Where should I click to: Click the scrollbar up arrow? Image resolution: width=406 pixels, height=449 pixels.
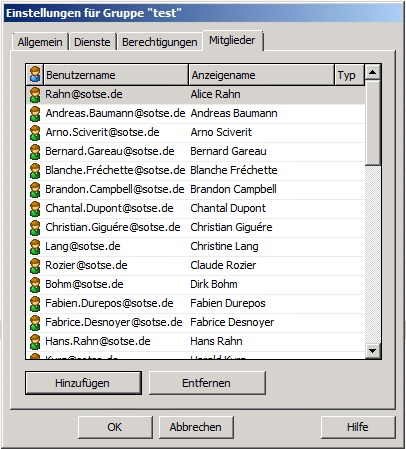[373, 72]
